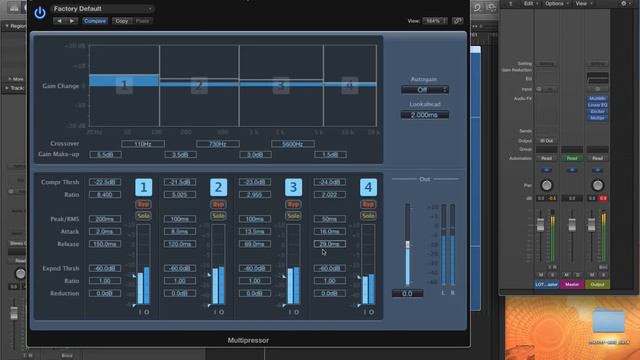Viewport: 640px width, 360px height.
Task: Click the Copy button
Action: tap(122, 21)
